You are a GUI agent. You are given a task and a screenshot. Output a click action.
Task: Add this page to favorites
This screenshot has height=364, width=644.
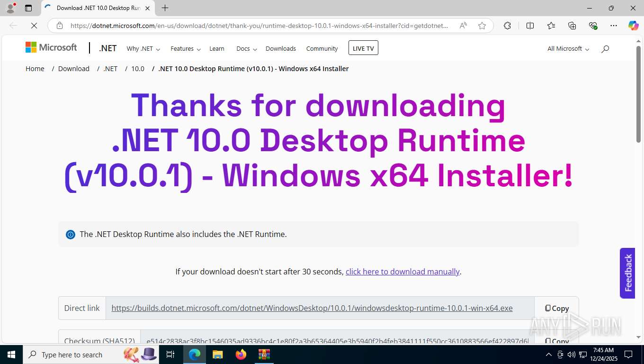pos(482,26)
